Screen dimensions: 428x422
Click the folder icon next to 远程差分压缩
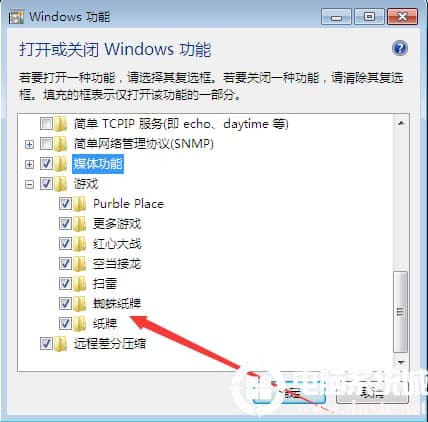pyautogui.click(x=60, y=344)
